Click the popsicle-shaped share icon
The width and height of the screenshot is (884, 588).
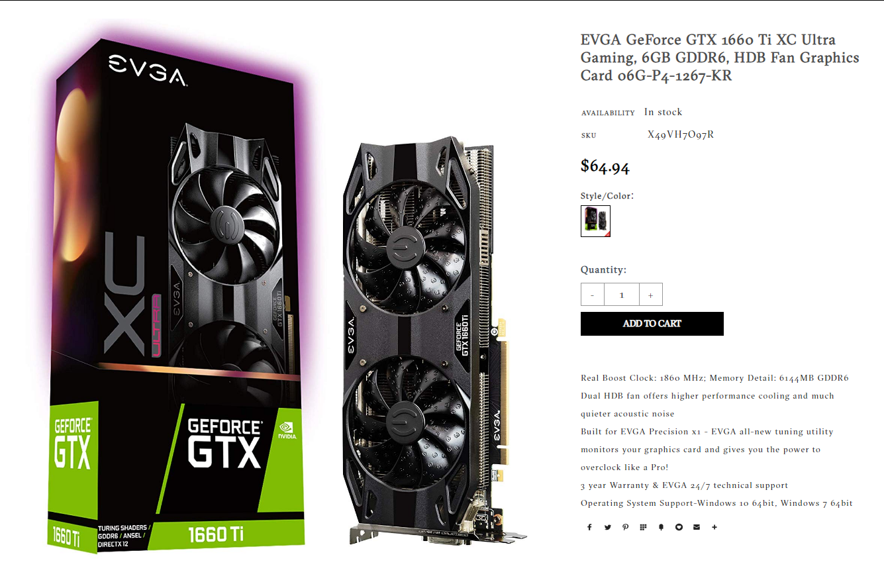coord(661,527)
